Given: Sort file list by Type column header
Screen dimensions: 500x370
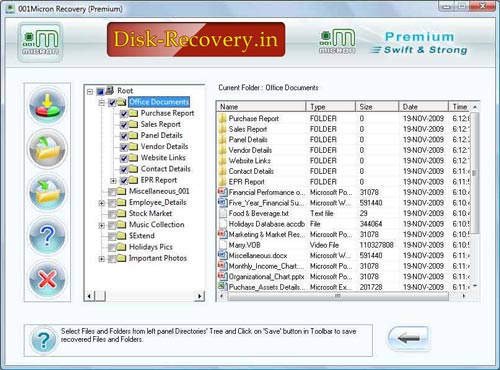Looking at the screenshot, I should pos(331,107).
